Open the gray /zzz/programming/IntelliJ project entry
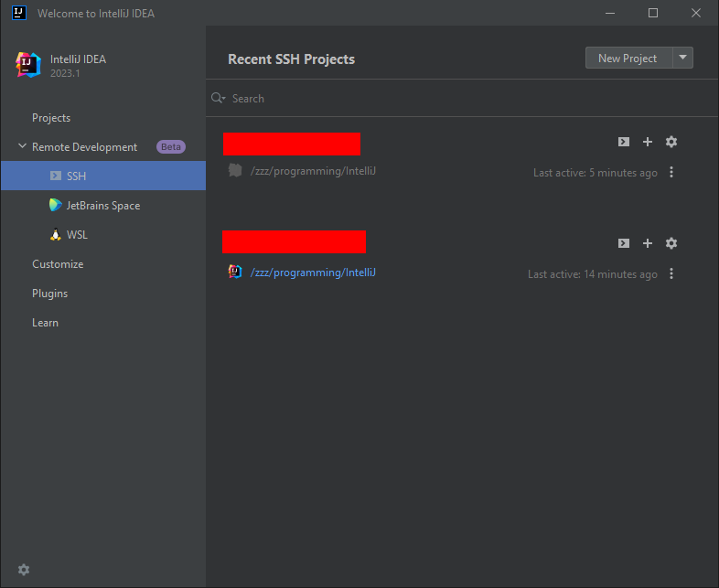The image size is (719, 588). click(313, 171)
